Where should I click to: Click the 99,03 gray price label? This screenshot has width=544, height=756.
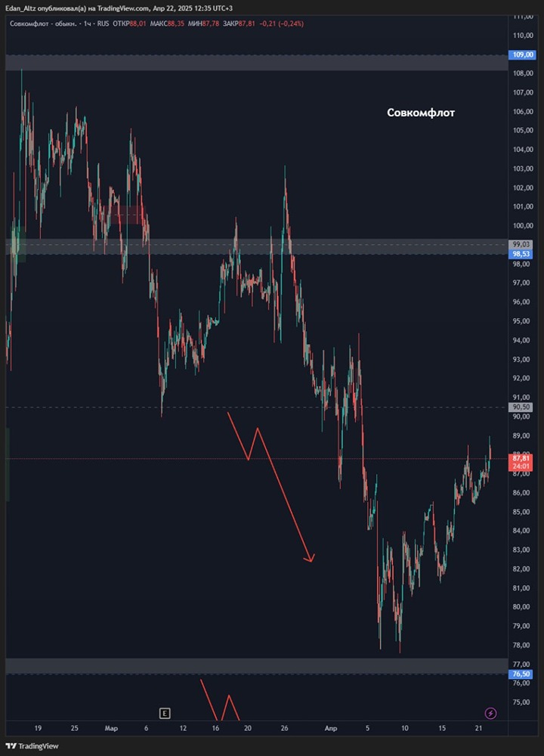pyautogui.click(x=521, y=244)
